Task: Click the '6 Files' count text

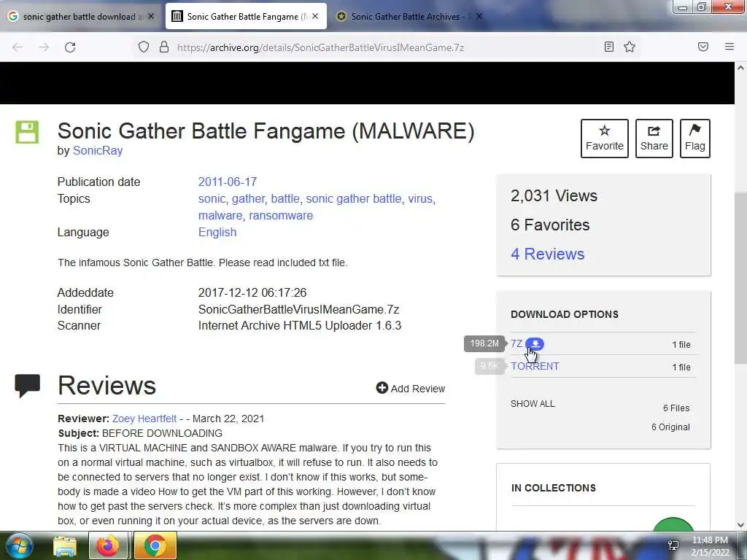Action: click(x=676, y=408)
